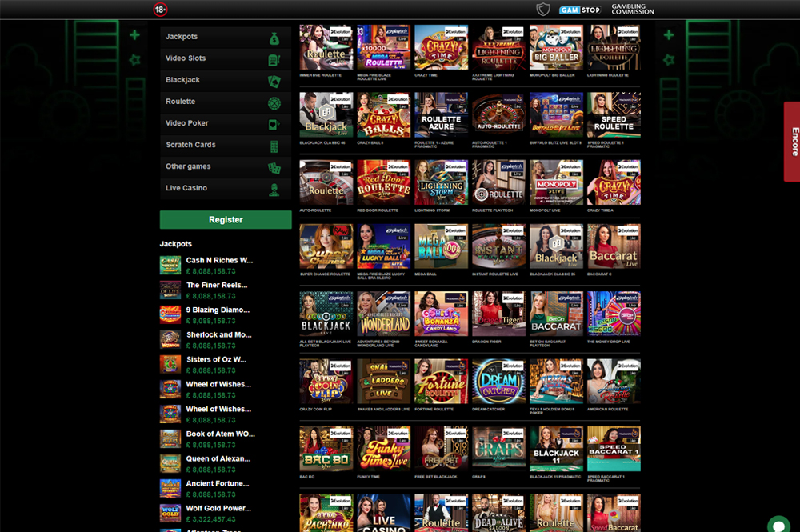Click the Cash N Riches jackpot thumbnail
The image size is (800, 532).
tap(170, 266)
